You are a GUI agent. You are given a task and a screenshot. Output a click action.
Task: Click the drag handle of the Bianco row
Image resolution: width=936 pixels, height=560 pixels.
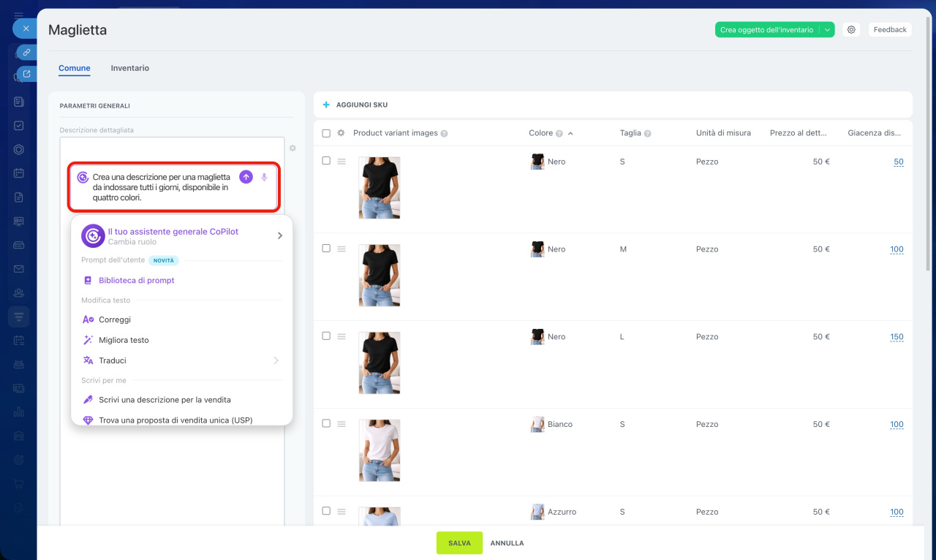point(341,424)
